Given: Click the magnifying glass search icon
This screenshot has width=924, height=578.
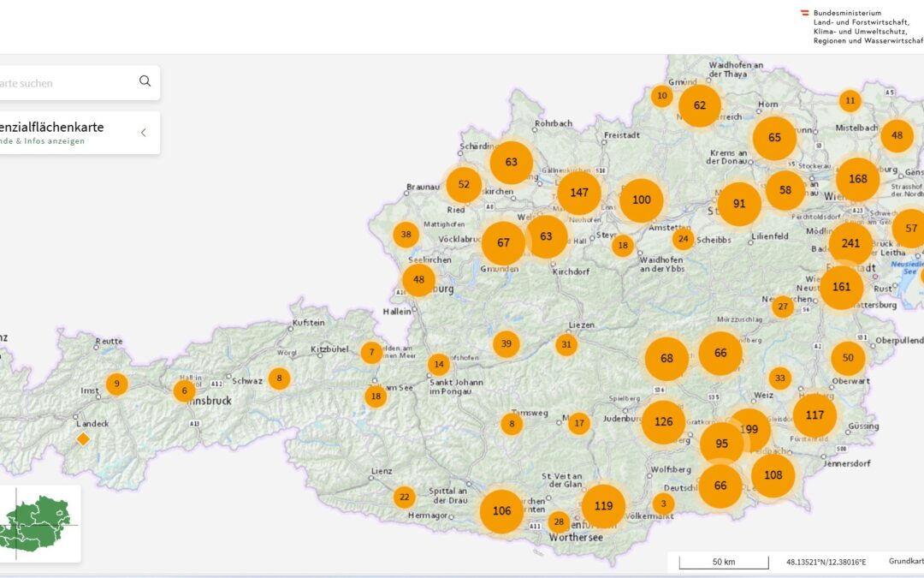Looking at the screenshot, I should 145,81.
